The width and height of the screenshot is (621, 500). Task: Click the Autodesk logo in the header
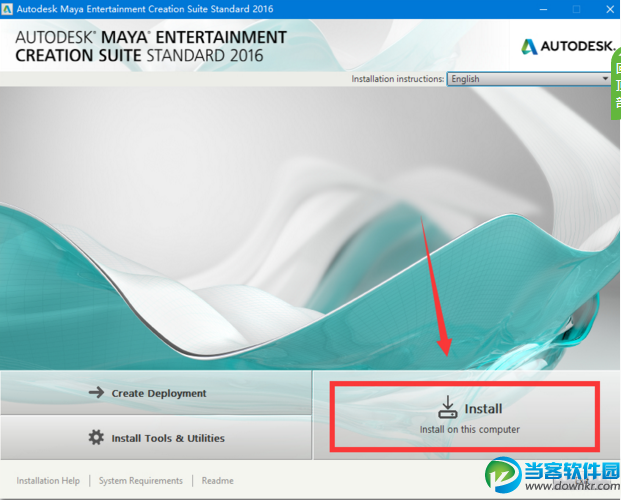point(568,46)
